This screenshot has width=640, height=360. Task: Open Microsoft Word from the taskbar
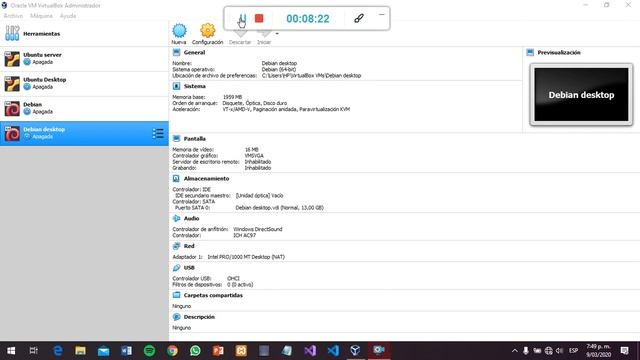coord(127,351)
